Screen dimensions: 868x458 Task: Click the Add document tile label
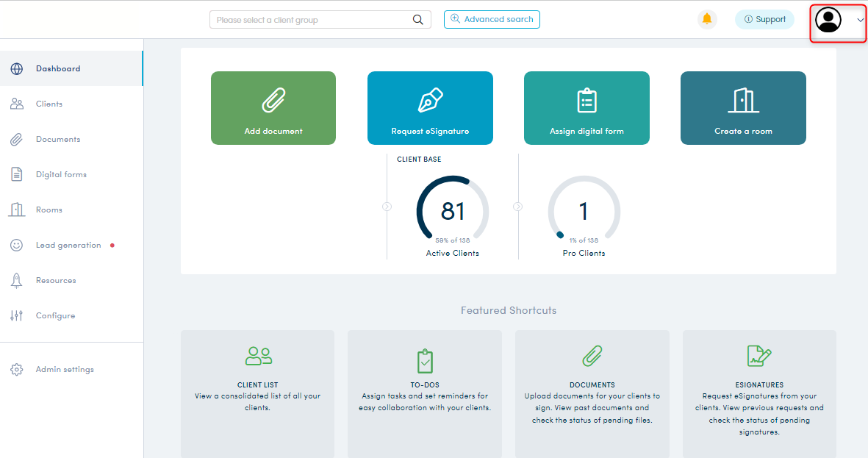pyautogui.click(x=273, y=132)
